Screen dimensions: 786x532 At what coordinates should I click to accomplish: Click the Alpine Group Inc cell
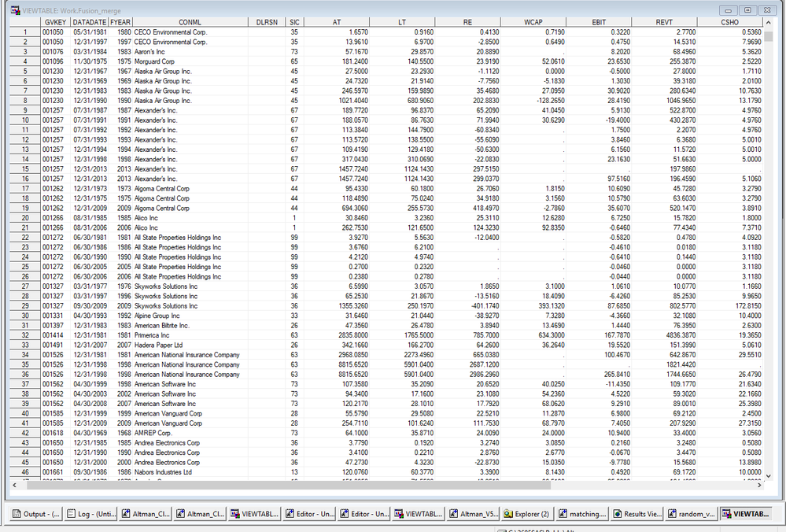(x=190, y=316)
